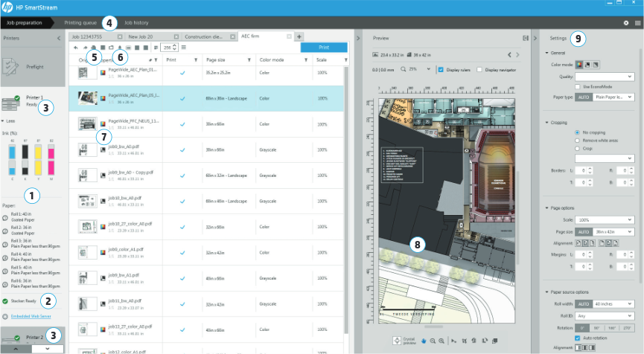Click the blue Print button
Image resolution: width=644 pixels, height=354 pixels.
click(x=324, y=47)
